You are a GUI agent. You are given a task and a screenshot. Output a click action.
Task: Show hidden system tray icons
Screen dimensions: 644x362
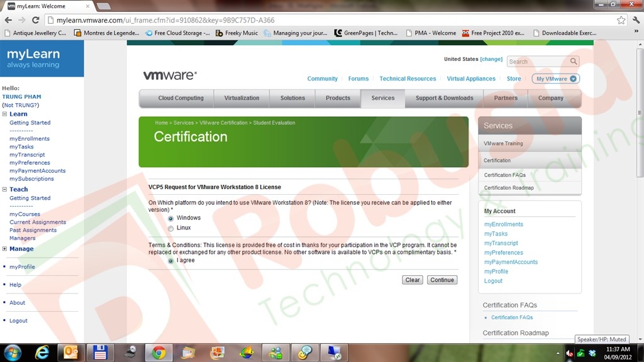(x=558, y=353)
